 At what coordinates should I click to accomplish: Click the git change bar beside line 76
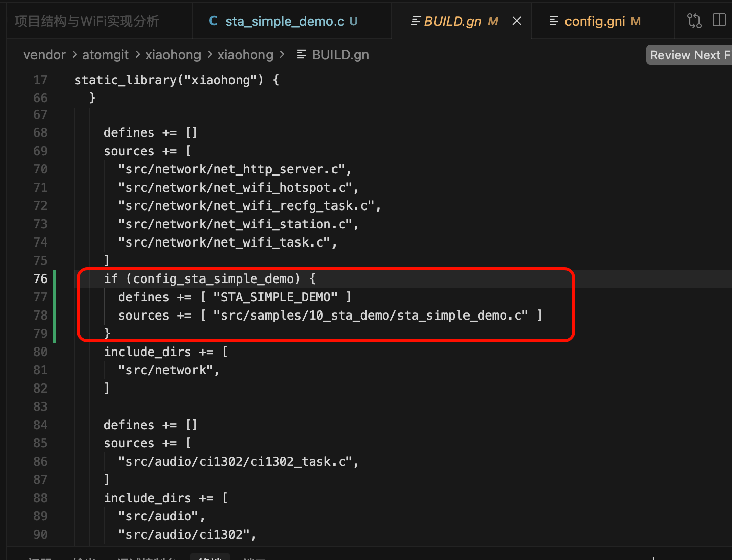pos(54,278)
